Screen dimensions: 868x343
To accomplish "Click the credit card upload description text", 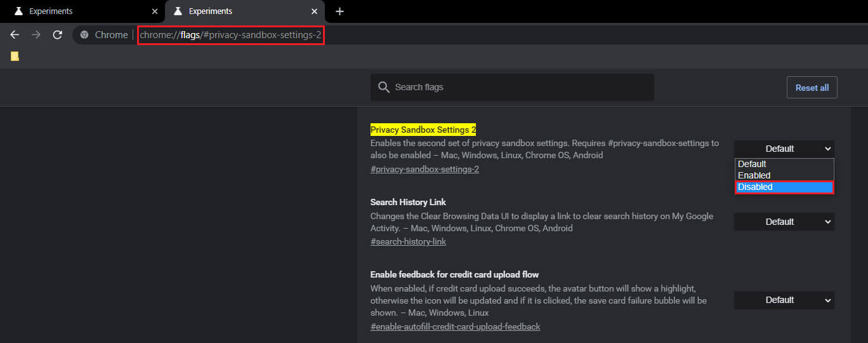I will click(x=539, y=300).
